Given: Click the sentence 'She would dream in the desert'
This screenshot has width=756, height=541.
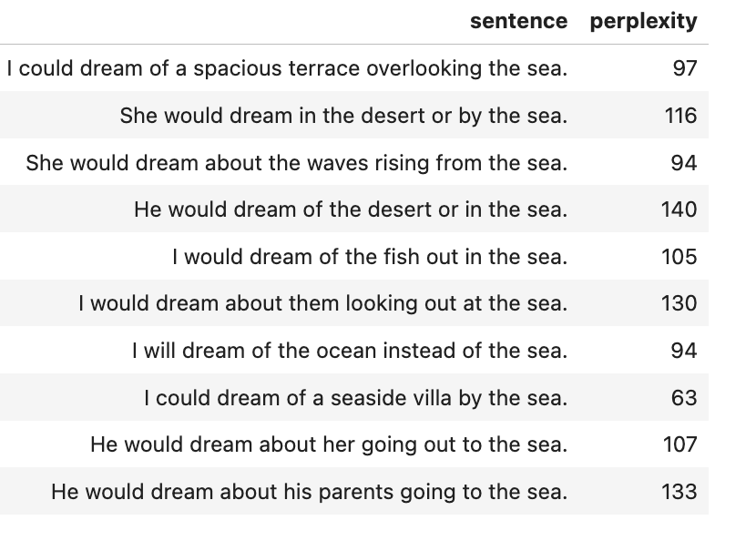Looking at the screenshot, I should pyautogui.click(x=343, y=116).
